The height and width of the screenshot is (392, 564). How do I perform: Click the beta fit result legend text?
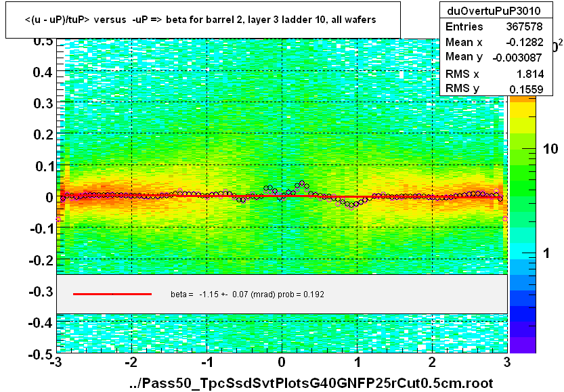(x=248, y=295)
